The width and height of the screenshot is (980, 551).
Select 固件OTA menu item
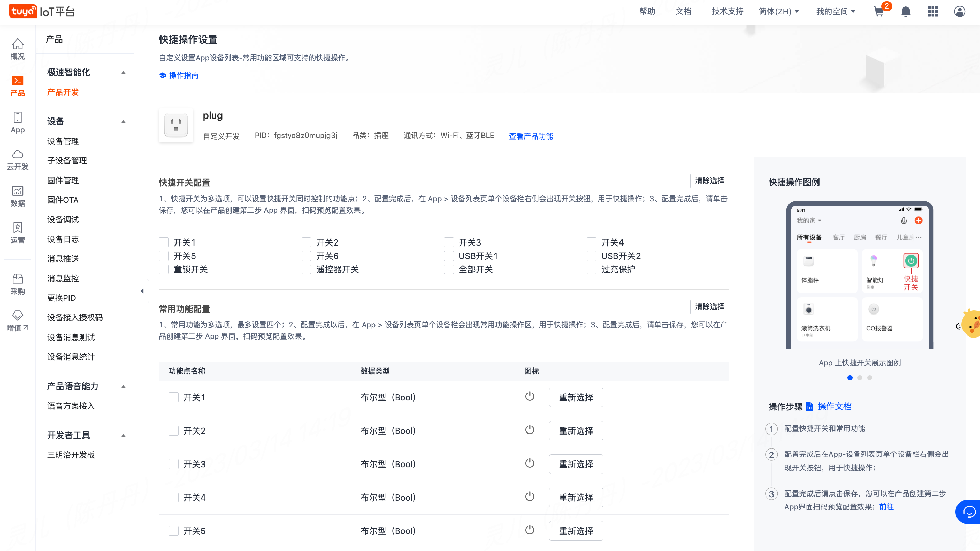click(x=63, y=200)
